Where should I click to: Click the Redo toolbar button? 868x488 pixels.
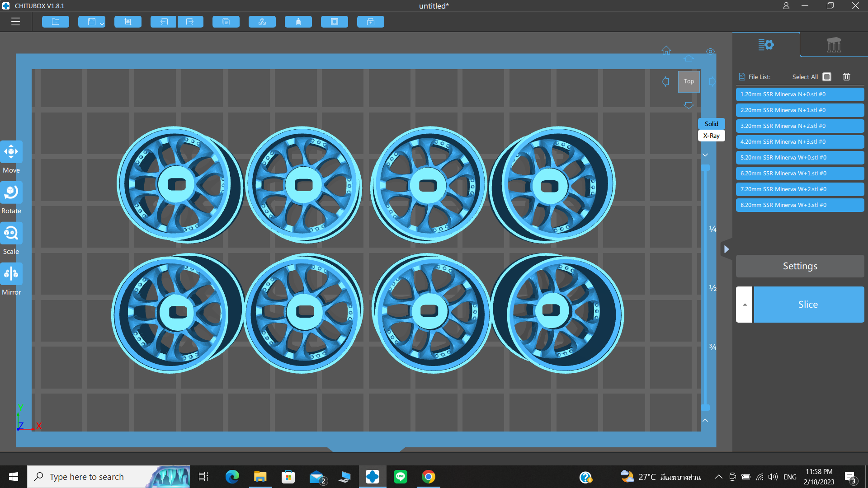[190, 22]
